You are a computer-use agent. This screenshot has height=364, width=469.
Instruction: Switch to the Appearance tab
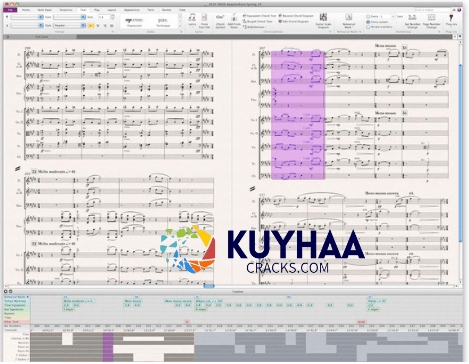pyautogui.click(x=132, y=10)
